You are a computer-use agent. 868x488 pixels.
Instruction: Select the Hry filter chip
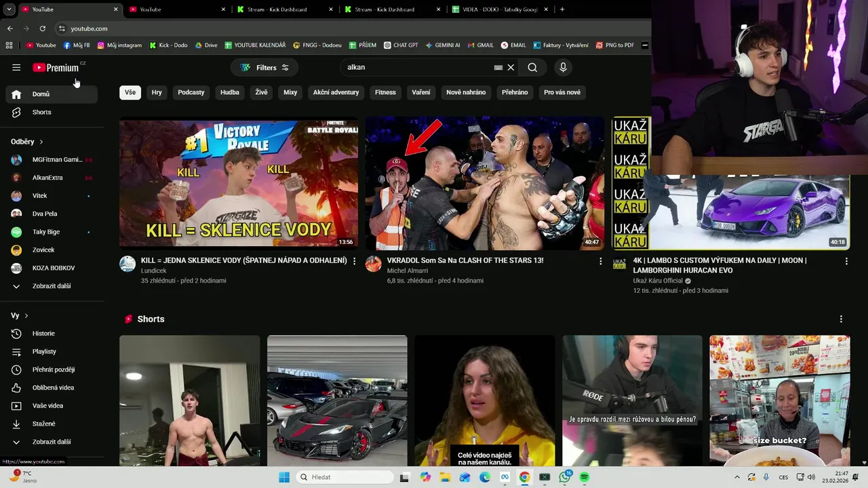coord(157,92)
